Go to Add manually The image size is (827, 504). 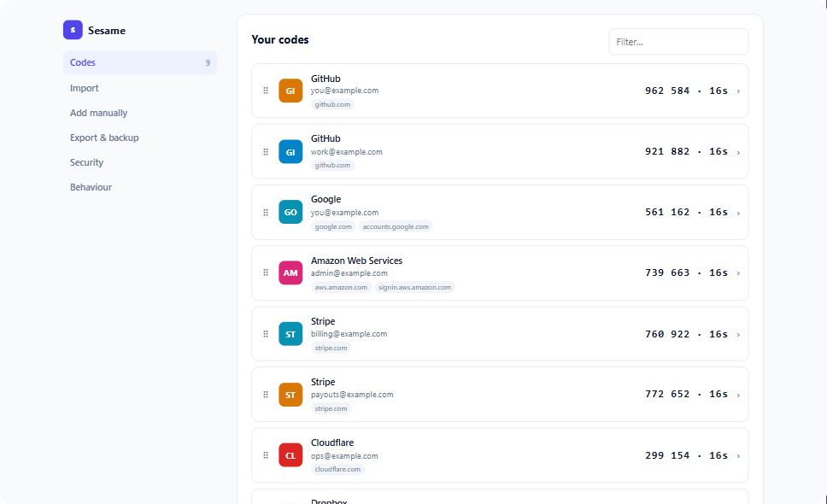click(98, 113)
